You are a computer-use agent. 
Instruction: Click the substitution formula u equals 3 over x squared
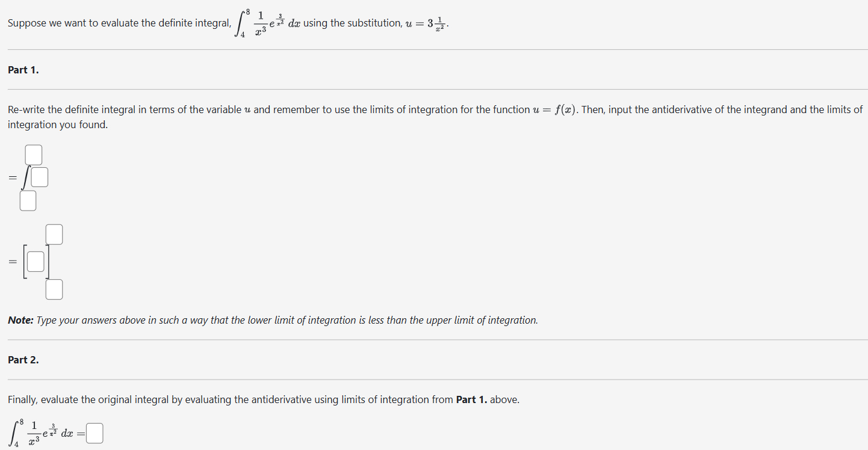pyautogui.click(x=427, y=23)
